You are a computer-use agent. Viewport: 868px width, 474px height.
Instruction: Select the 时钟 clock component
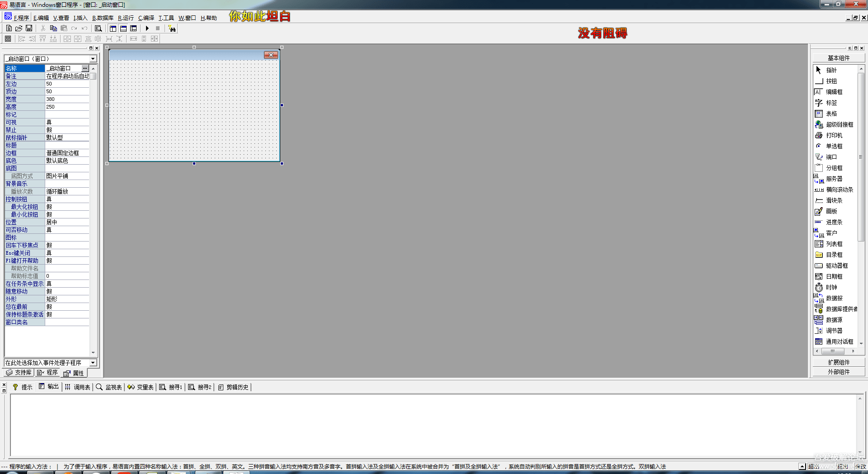pos(831,288)
